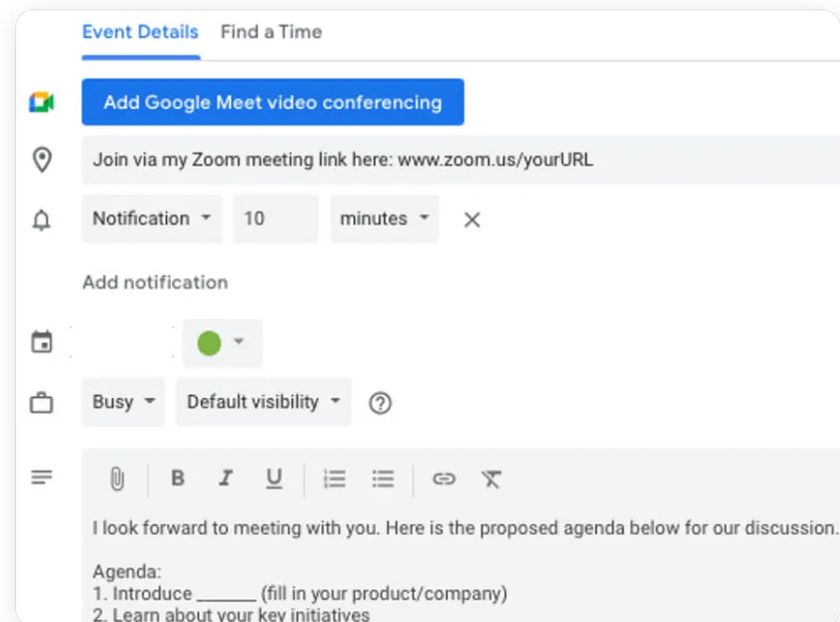Toggle underline formatting in description

coord(274,478)
